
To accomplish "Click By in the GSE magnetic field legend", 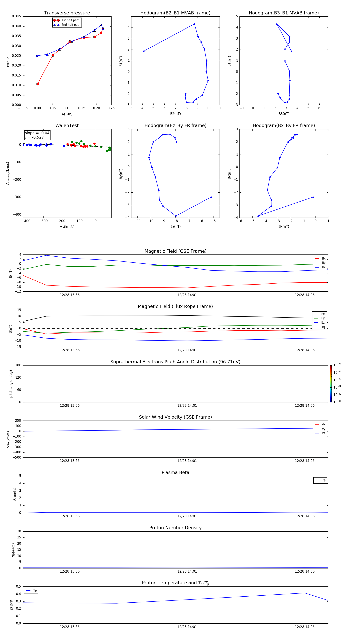I will pos(320,263).
